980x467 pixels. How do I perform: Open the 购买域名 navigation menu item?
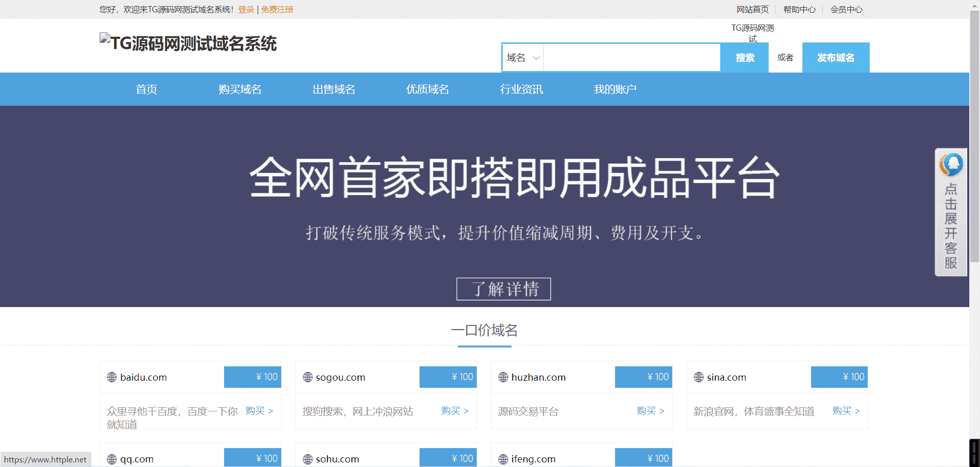click(240, 89)
